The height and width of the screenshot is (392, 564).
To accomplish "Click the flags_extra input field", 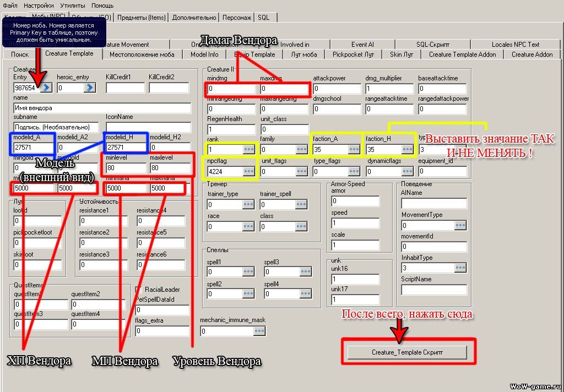I will 162,331.
